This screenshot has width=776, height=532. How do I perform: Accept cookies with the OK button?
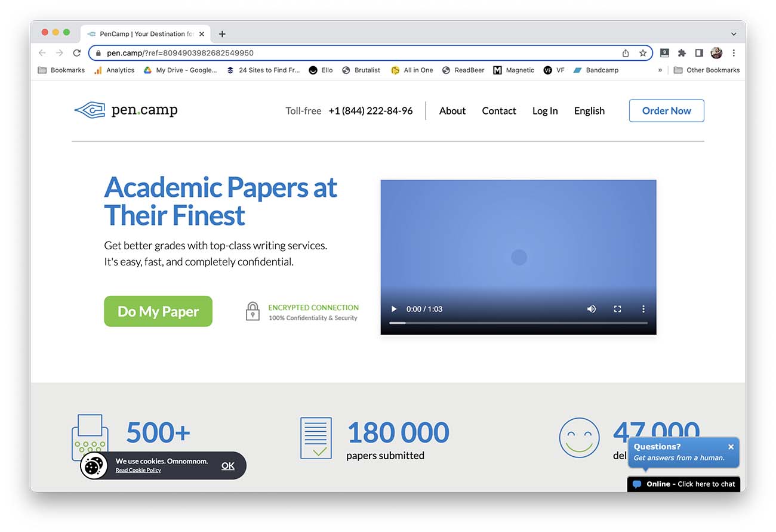(x=228, y=466)
